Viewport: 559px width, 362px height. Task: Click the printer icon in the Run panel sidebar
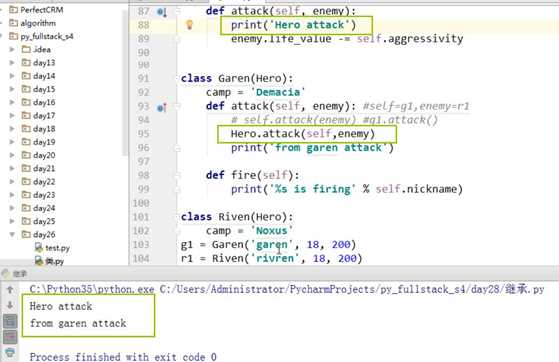point(10,353)
